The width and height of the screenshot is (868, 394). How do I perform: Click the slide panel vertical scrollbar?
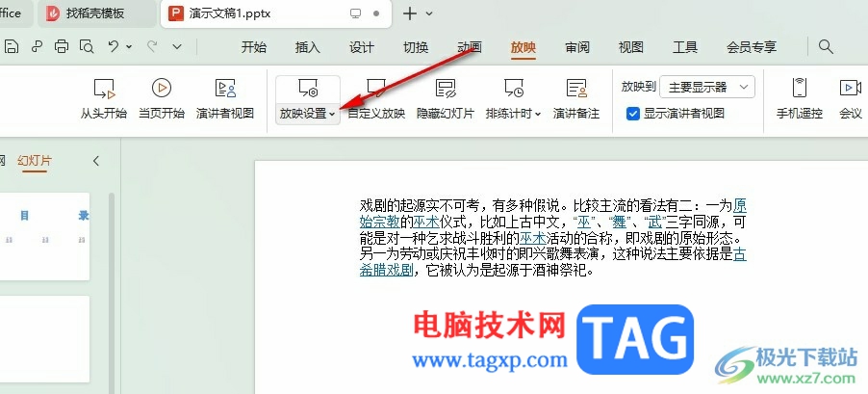pyautogui.click(x=112, y=293)
